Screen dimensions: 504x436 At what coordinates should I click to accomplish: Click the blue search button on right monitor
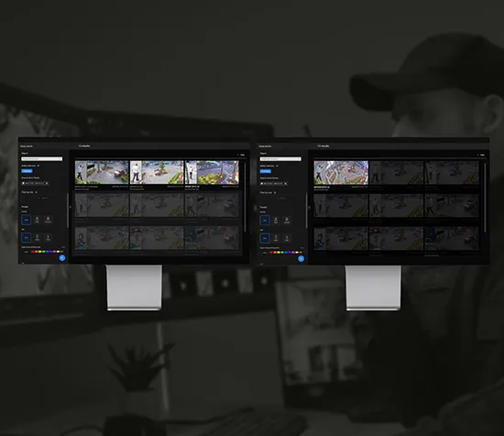[x=301, y=258]
